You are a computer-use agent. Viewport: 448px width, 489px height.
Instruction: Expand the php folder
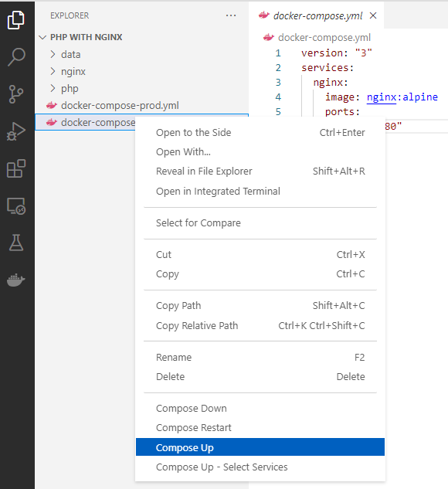click(x=142, y=89)
